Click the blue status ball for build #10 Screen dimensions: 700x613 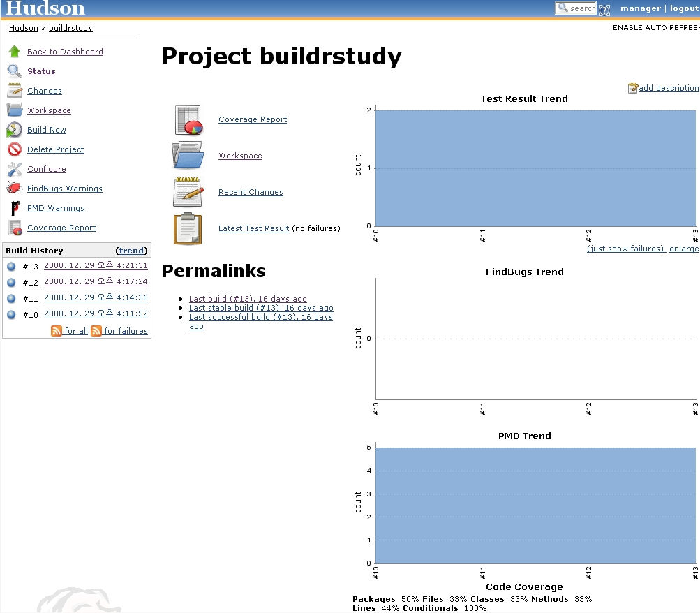click(12, 315)
